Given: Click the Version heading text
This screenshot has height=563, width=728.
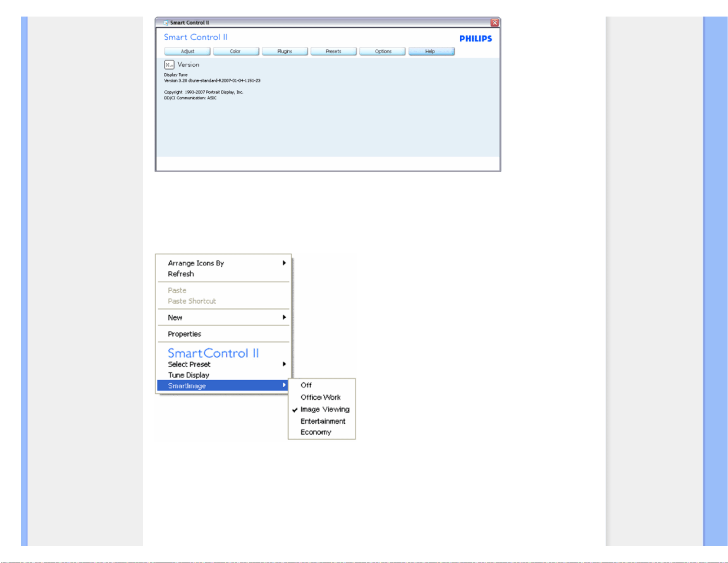Looking at the screenshot, I should click(x=189, y=65).
